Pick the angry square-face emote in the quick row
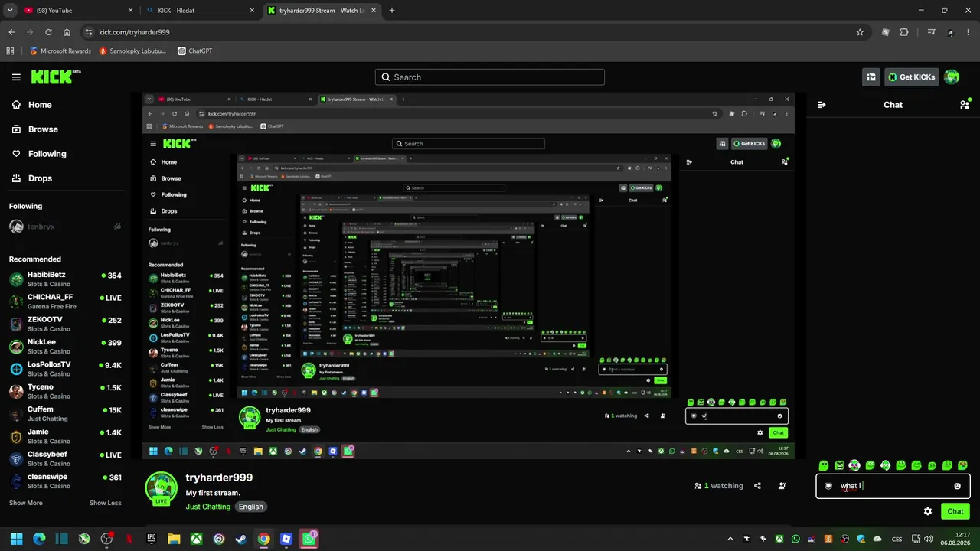This screenshot has height=551, width=980. [839, 465]
